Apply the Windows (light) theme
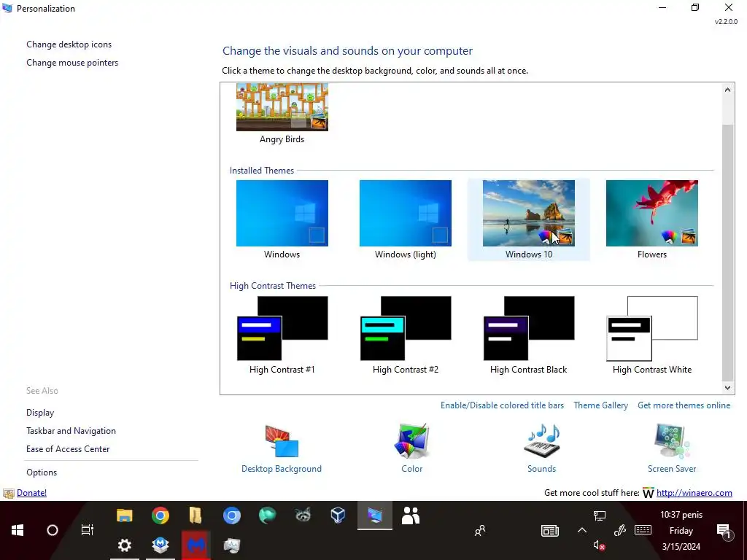747x560 pixels. (x=406, y=219)
